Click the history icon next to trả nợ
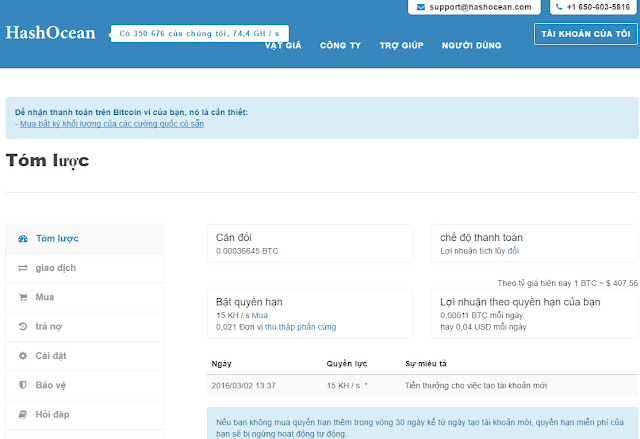This screenshot has width=640, height=439. click(23, 326)
